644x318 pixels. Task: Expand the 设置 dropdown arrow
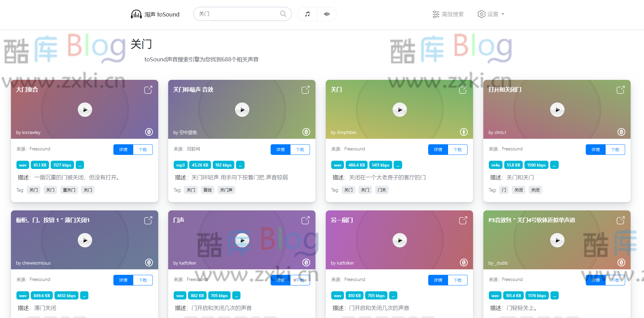click(x=503, y=14)
